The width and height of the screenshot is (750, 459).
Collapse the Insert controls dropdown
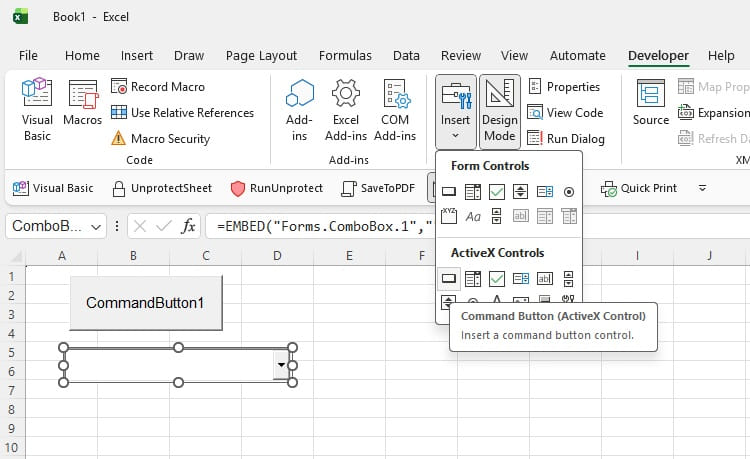tap(455, 111)
